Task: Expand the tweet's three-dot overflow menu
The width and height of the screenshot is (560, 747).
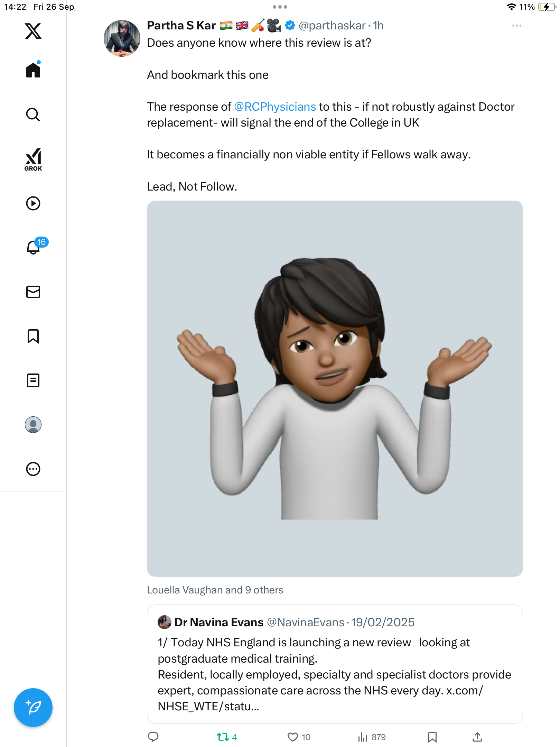Action: click(516, 26)
